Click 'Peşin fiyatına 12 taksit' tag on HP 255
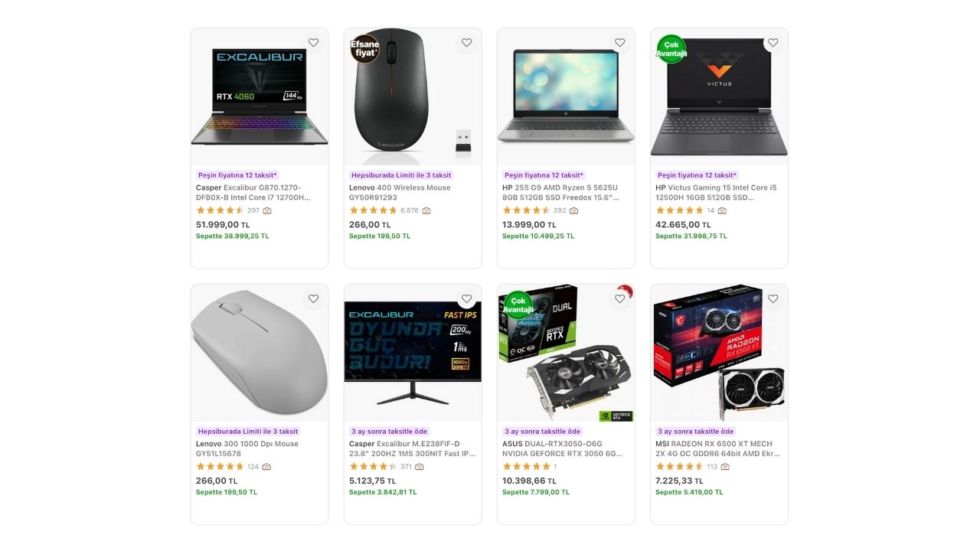 [544, 175]
